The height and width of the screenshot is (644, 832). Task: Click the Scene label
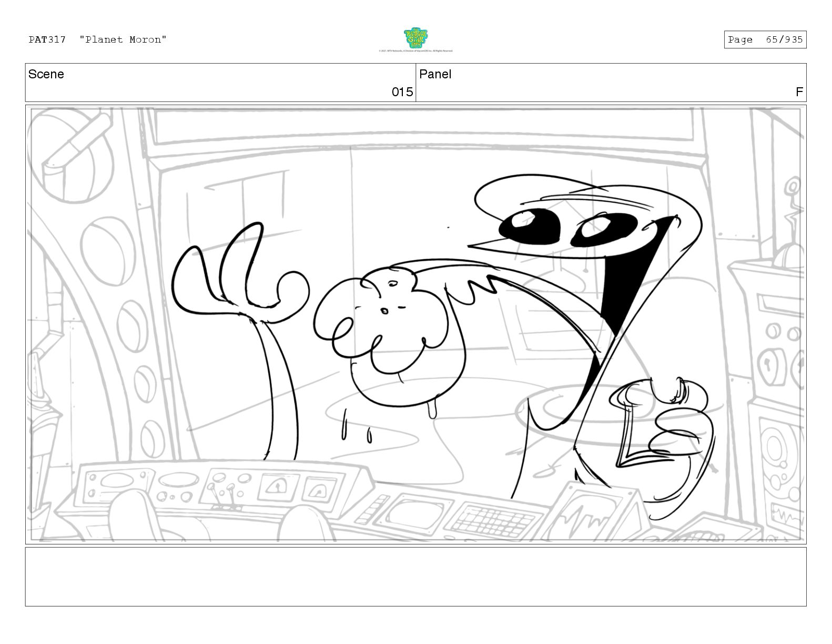coord(46,74)
